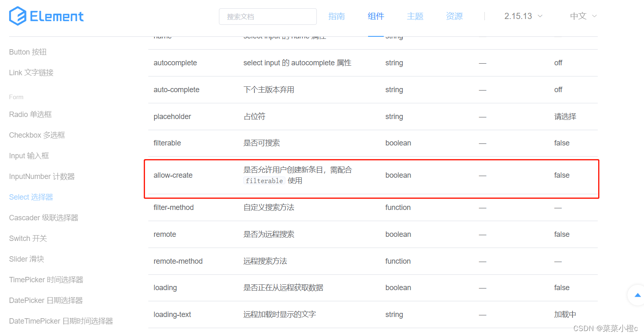Go to Input 输入框 page
Image resolution: width=644 pixels, height=336 pixels.
pos(29,155)
